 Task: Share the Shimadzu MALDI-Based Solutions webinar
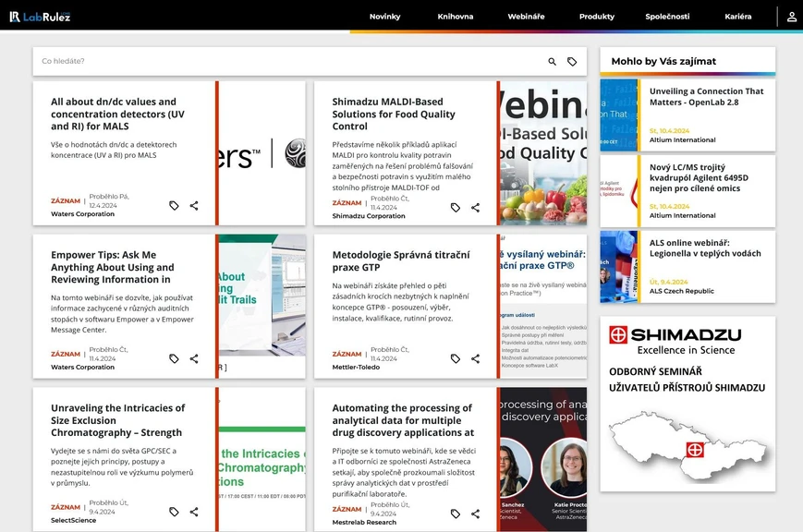pyautogui.click(x=475, y=208)
